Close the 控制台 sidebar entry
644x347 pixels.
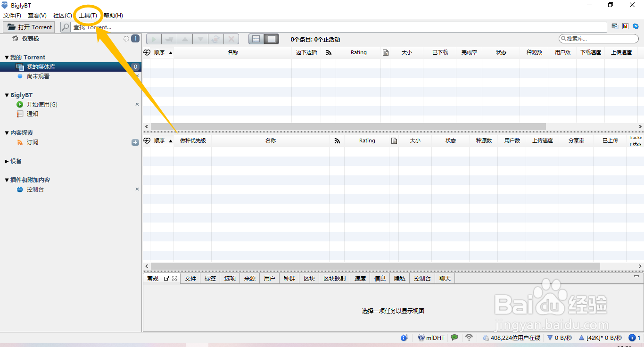pyautogui.click(x=137, y=189)
